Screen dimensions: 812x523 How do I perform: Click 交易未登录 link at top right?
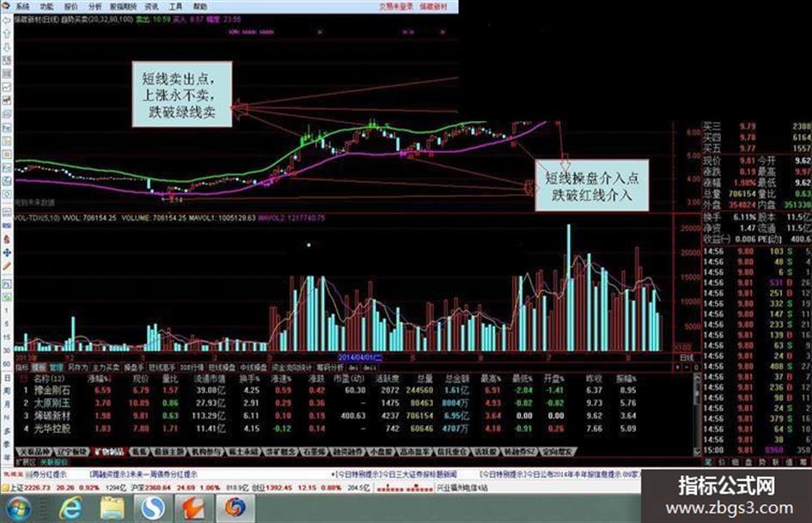pos(396,7)
